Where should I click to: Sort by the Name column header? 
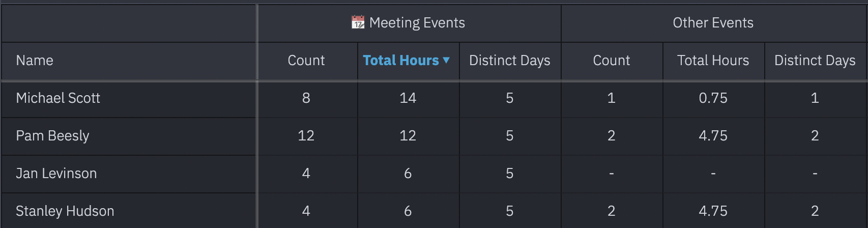[35, 61]
